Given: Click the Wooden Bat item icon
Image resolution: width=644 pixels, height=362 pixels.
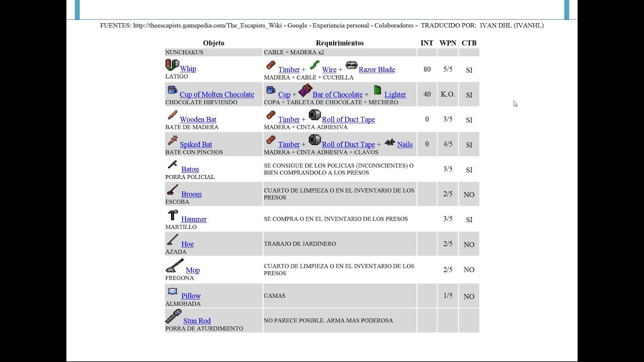Looking at the screenshot, I should 172,116.
